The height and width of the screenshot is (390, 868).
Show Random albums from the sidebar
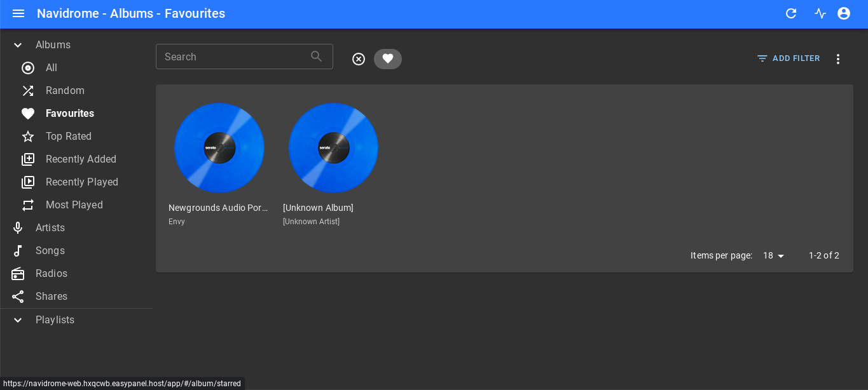(x=65, y=90)
